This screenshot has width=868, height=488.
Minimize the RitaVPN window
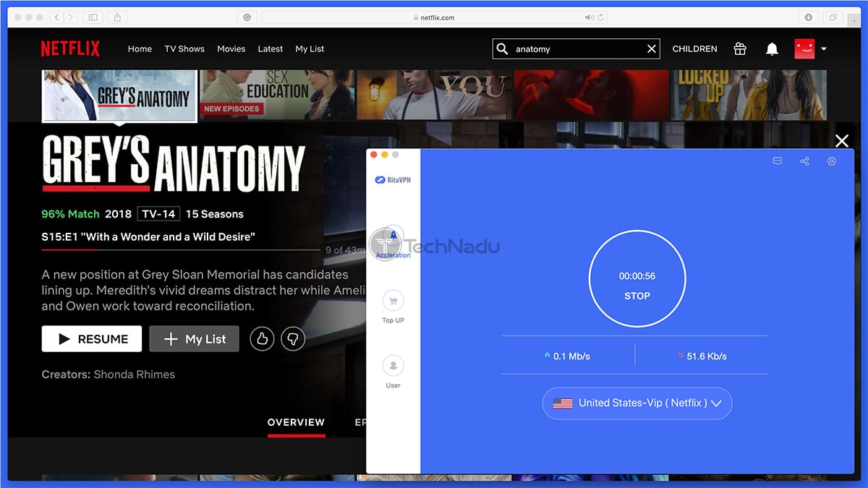pos(385,155)
